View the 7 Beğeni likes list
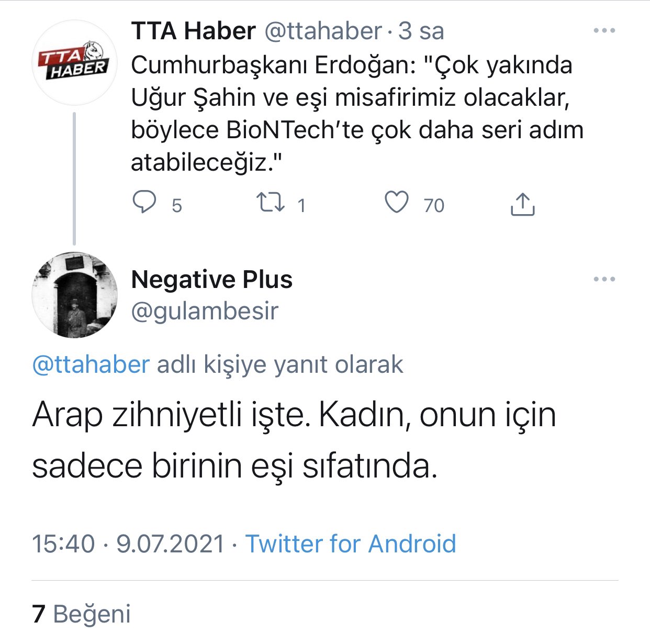Screen dimensions: 650x644 pyautogui.click(x=82, y=614)
